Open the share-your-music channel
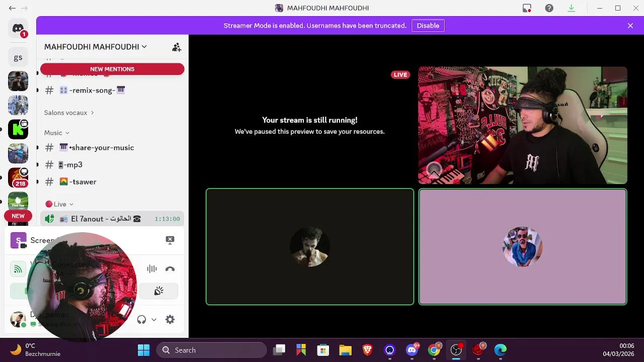This screenshot has height=362, width=644. click(x=112, y=148)
